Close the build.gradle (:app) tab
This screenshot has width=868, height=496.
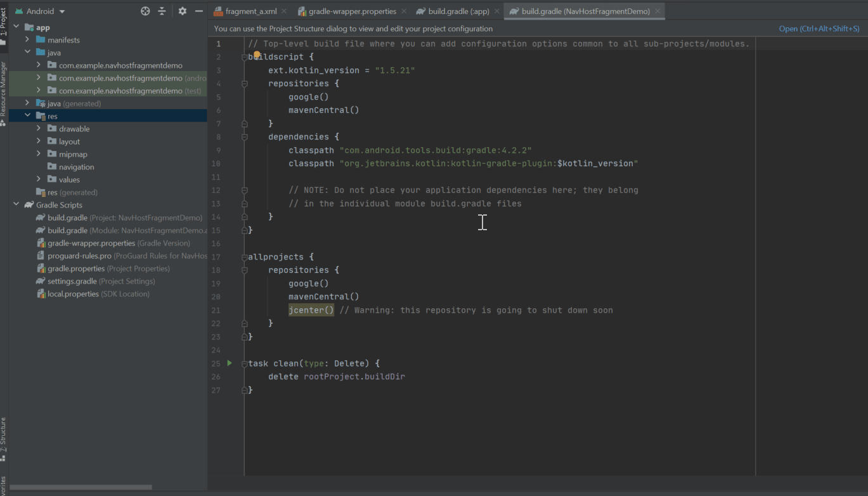496,11
